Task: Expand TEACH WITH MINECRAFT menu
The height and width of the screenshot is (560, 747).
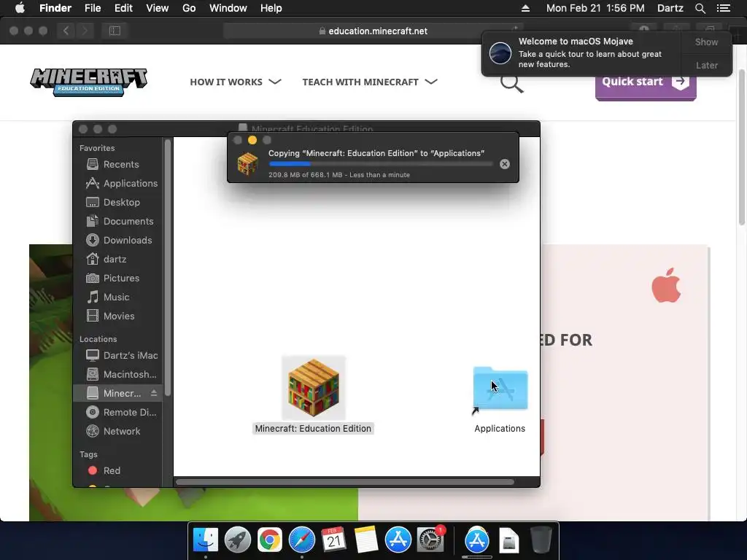Action: (370, 82)
